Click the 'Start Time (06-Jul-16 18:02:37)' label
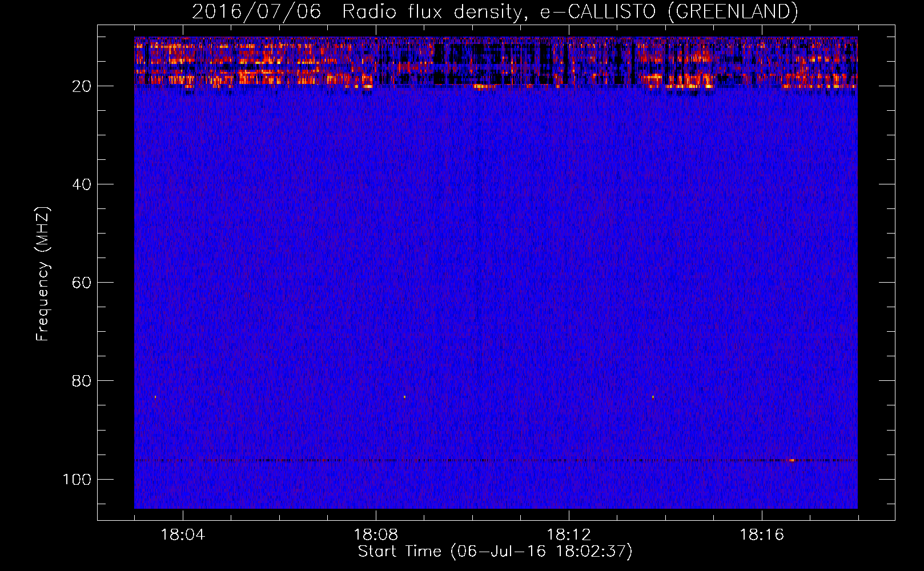 click(x=495, y=552)
